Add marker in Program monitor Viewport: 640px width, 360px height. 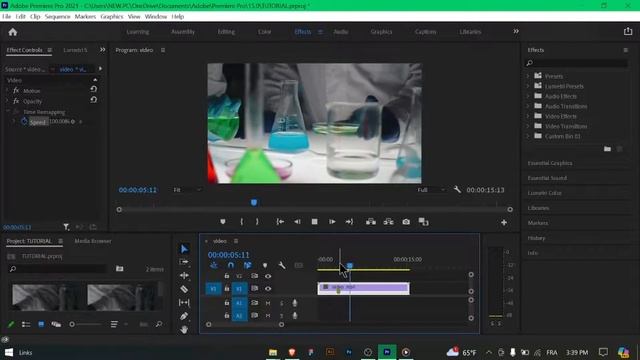[x=223, y=222]
